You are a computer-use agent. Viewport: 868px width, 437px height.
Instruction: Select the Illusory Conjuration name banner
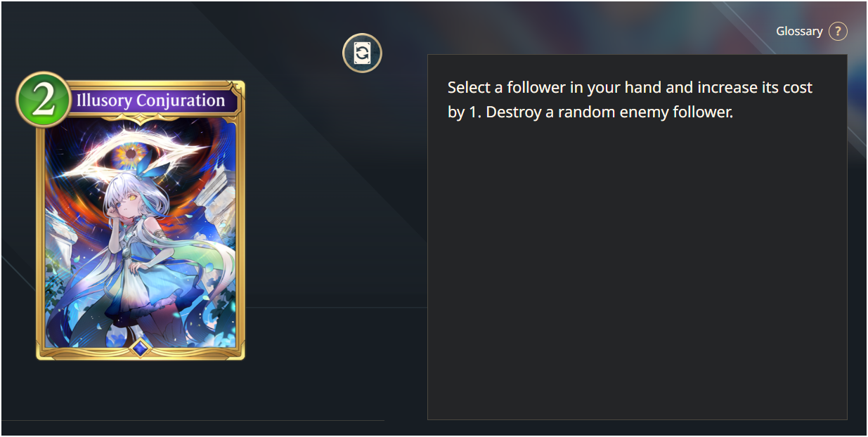(x=153, y=100)
